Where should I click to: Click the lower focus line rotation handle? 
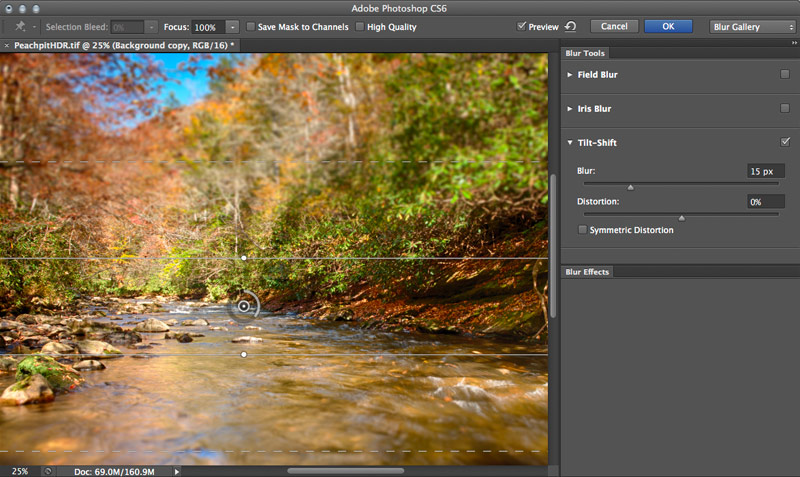(244, 354)
